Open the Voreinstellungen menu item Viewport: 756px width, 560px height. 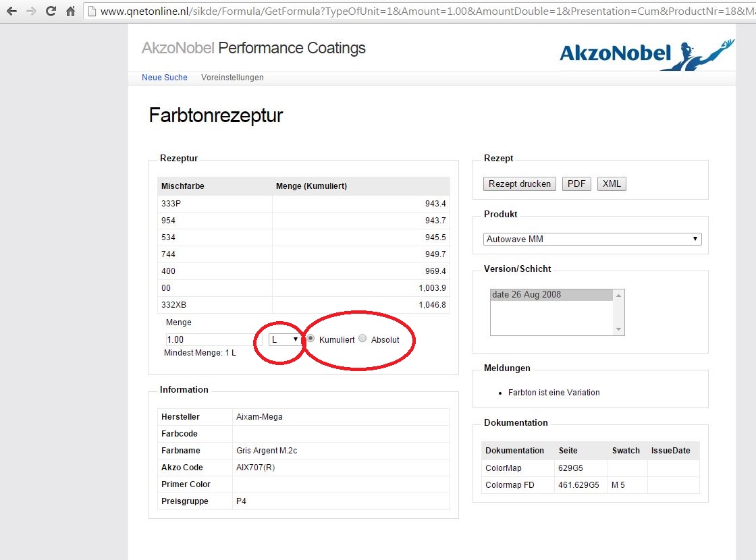(232, 77)
